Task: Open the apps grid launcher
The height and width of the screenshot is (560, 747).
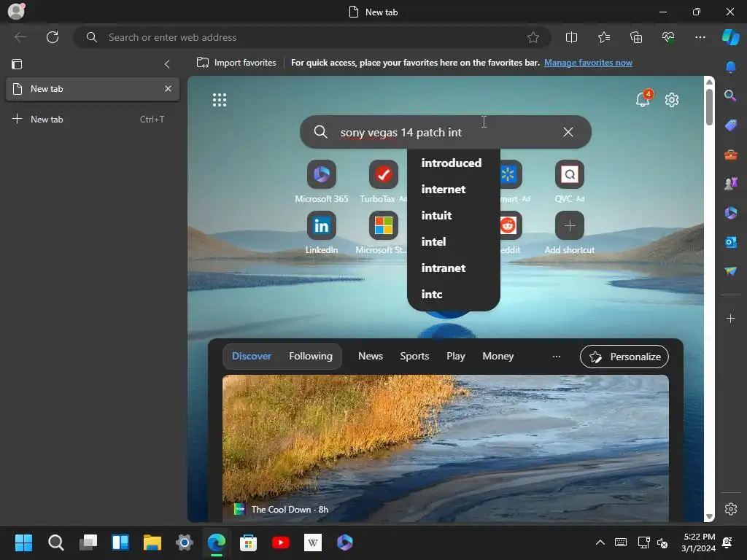Action: click(x=219, y=100)
